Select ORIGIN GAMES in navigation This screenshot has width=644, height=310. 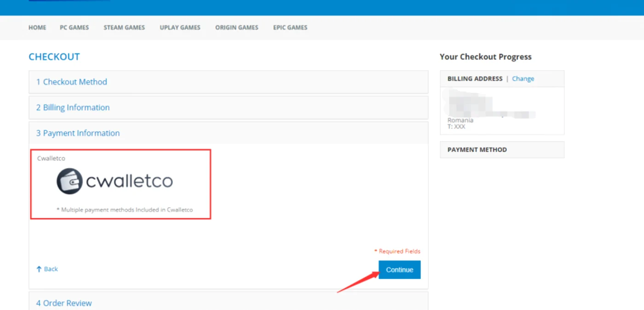pos(237,28)
